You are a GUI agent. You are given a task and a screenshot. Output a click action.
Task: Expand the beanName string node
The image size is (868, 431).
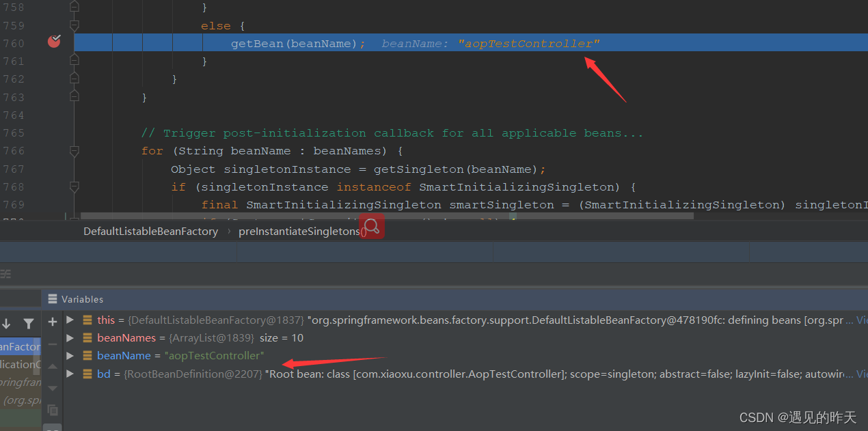click(70, 355)
